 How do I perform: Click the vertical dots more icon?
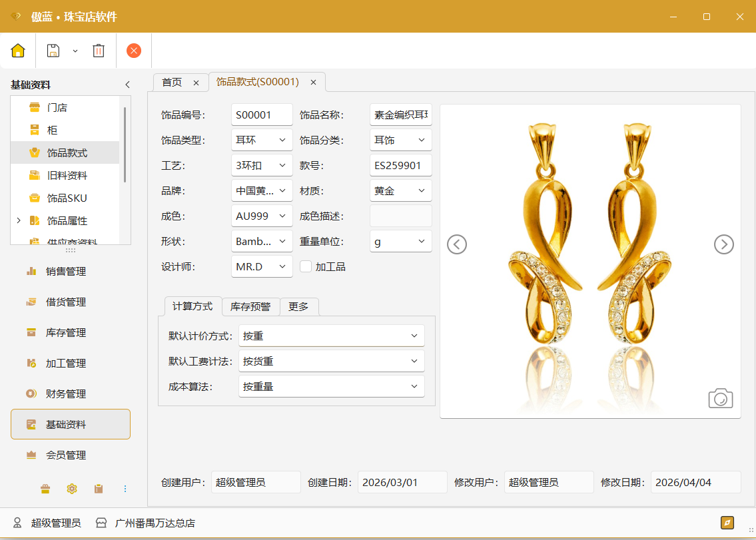pyautogui.click(x=125, y=489)
